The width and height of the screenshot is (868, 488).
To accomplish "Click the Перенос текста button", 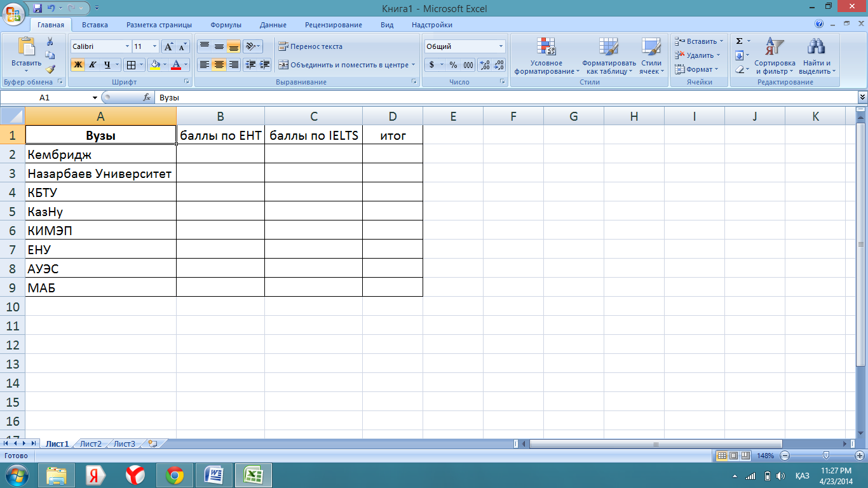I will click(310, 46).
